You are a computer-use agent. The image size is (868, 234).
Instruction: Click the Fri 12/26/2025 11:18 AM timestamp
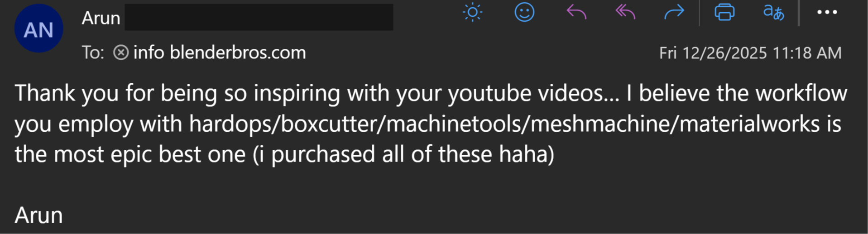(750, 53)
